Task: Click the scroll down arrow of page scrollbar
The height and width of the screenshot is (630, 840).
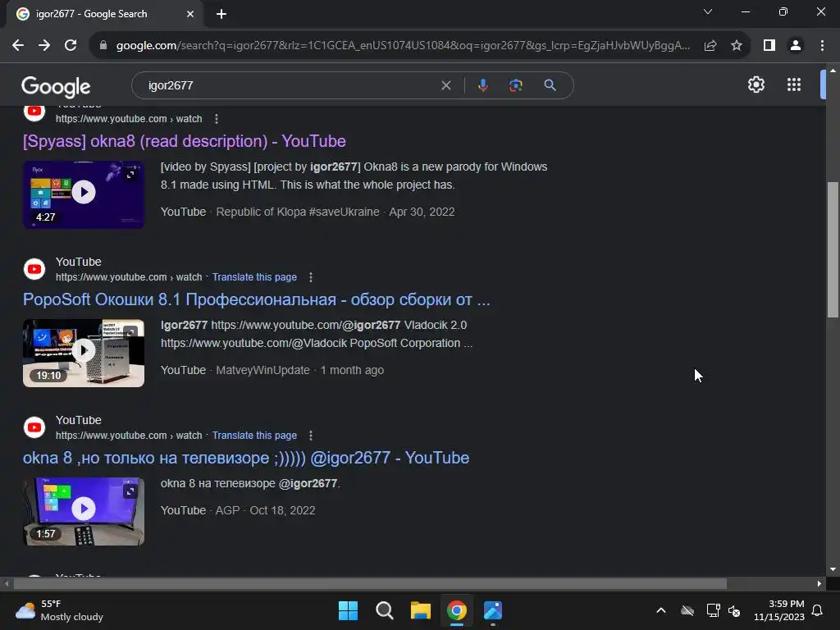Action: [x=833, y=569]
